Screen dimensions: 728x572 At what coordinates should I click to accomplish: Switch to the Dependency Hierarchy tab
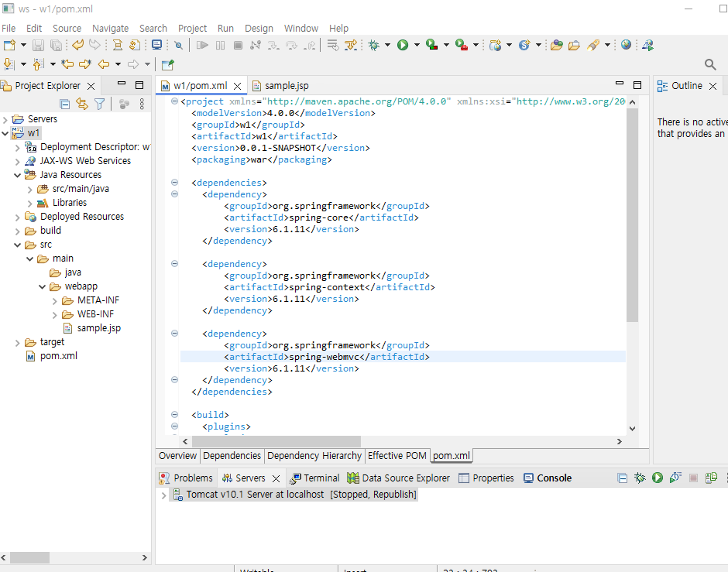pos(314,456)
